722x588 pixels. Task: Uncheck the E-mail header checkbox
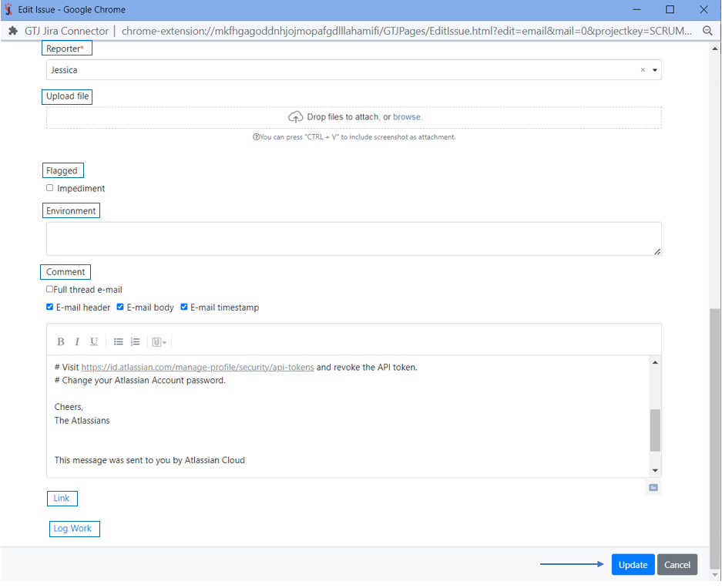[x=50, y=307]
